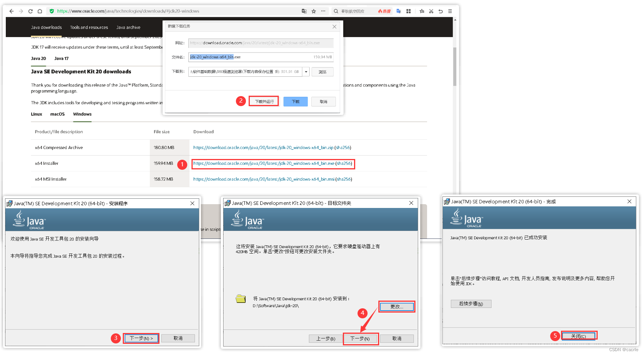Click 关闭(C) in completed installer window
The width and height of the screenshot is (644, 355).
coord(578,336)
